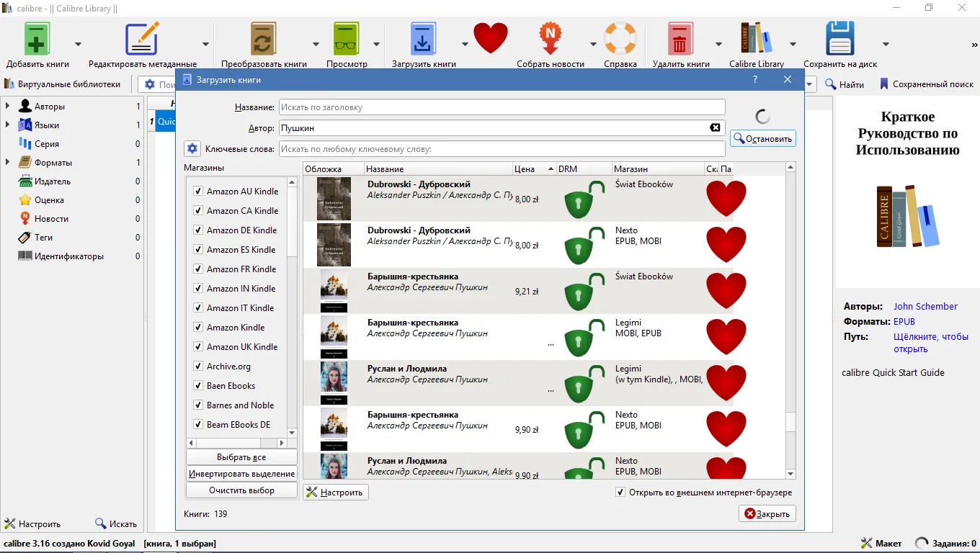Click the Задания jobs indicator
The height and width of the screenshot is (553, 980).
tap(945, 544)
